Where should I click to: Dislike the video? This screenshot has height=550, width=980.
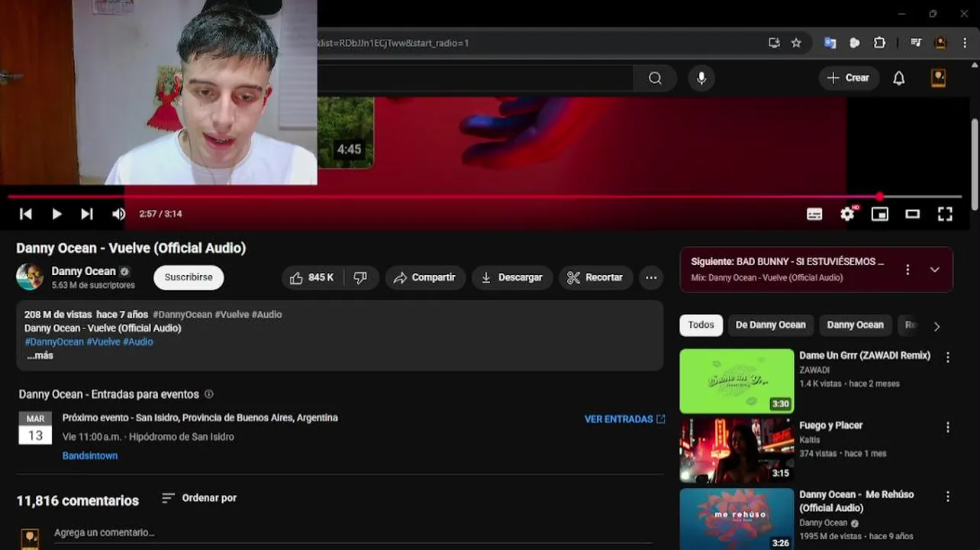pos(360,277)
